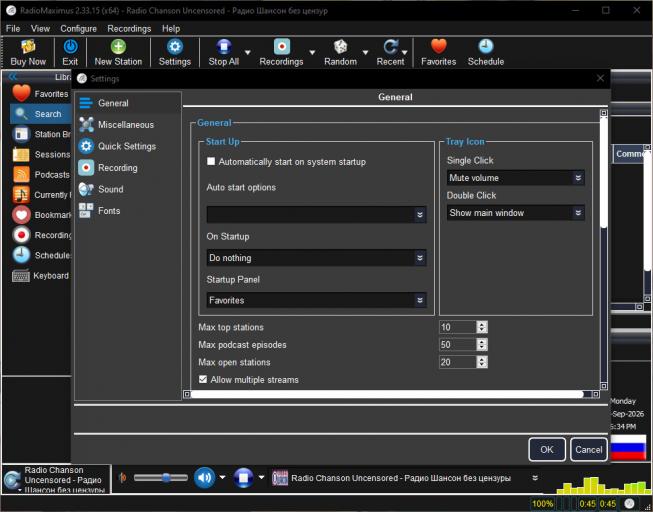The width and height of the screenshot is (653, 512).
Task: Open the Auto start options dropdown
Action: (x=317, y=215)
